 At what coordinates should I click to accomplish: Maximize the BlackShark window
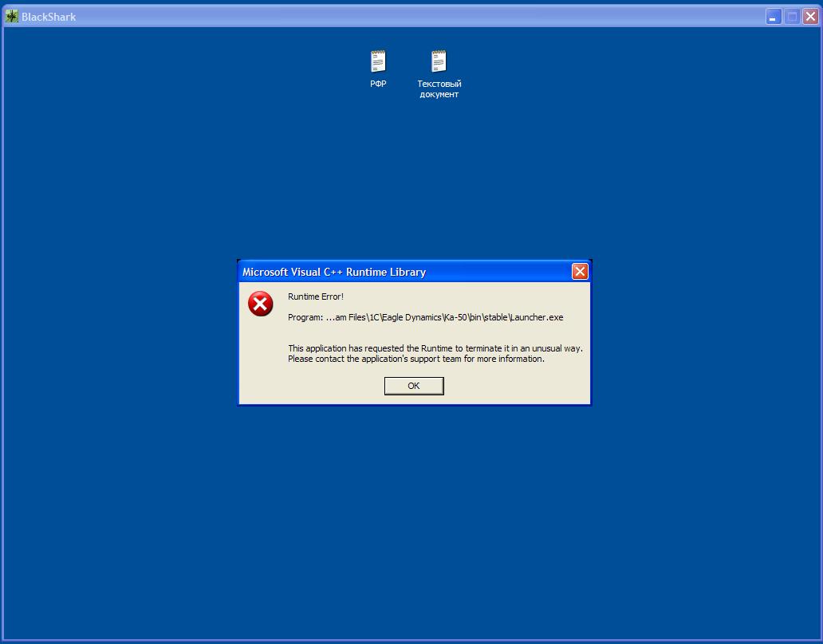[x=792, y=17]
